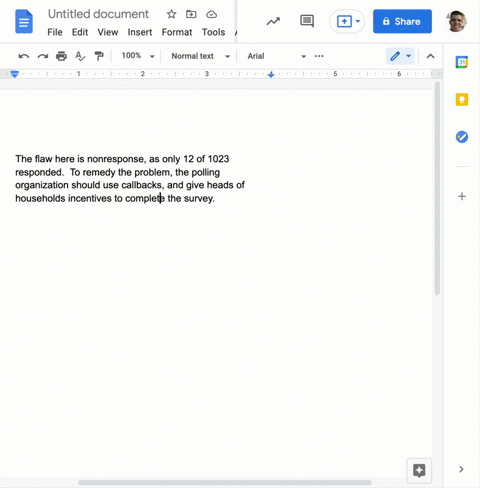Open the Arial font dropdown
Image resolution: width=480 pixels, height=488 pixels.
coord(276,56)
